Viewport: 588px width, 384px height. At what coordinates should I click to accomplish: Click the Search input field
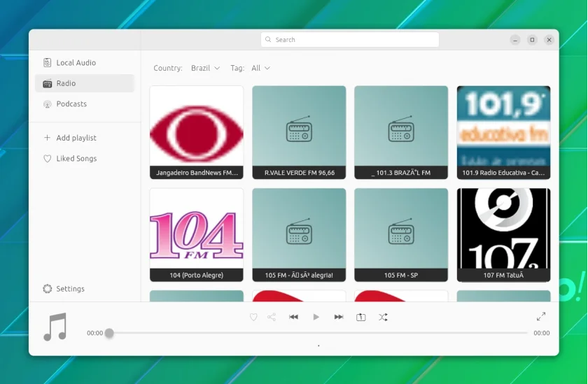[x=350, y=40]
